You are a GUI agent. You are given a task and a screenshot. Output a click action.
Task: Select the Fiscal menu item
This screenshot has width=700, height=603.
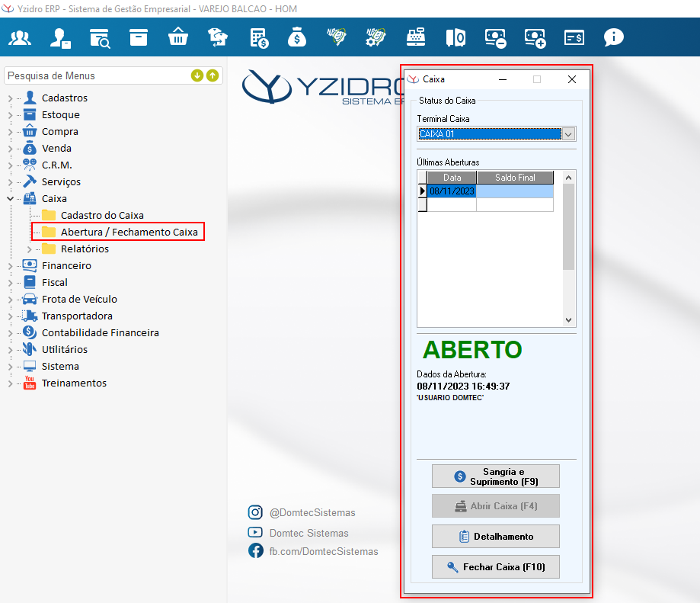55,282
